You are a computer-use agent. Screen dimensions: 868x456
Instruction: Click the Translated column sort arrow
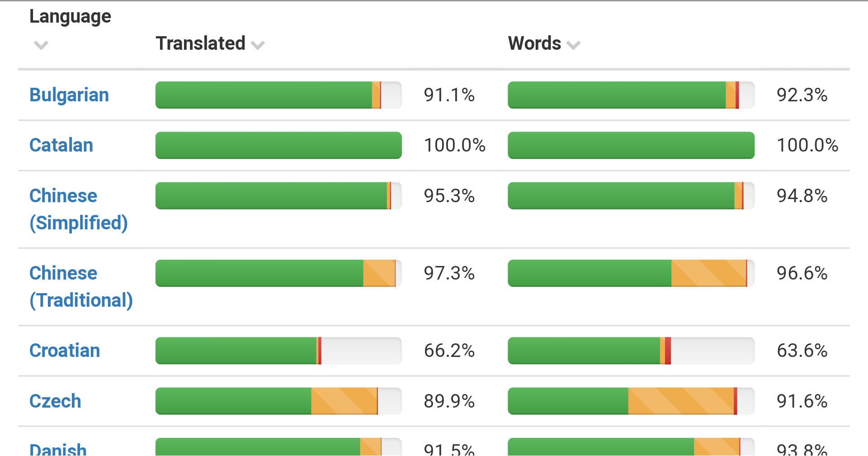click(x=258, y=45)
